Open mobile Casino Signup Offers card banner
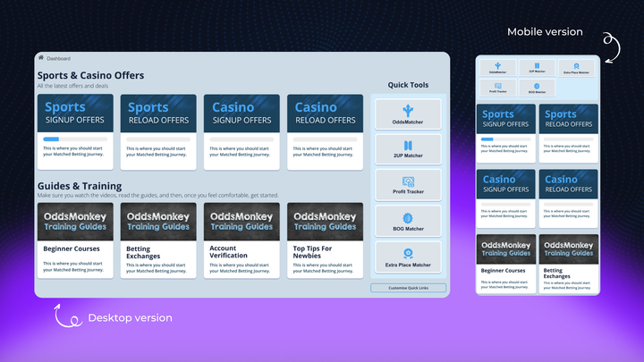The height and width of the screenshot is (362, 644). 506,184
